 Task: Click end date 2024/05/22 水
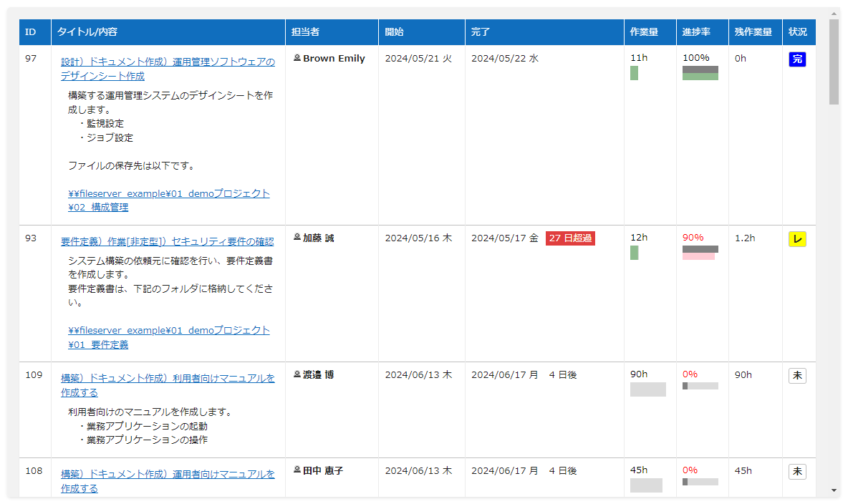(505, 59)
